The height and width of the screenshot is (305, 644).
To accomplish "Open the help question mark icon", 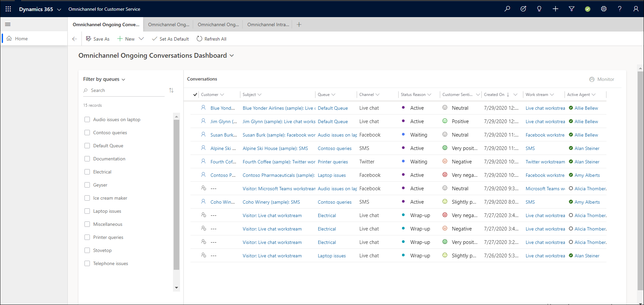I will tap(620, 9).
